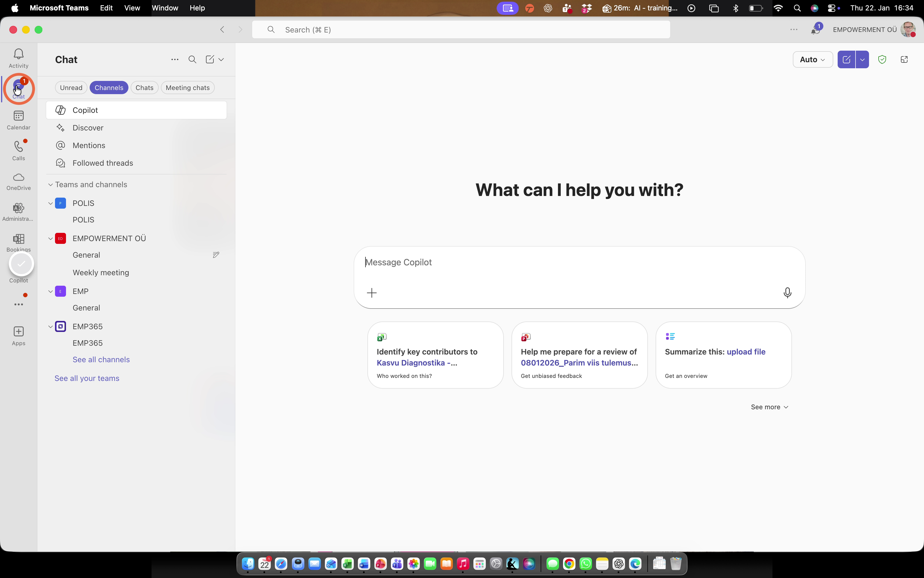
Task: Open the Calls section
Action: 18,151
